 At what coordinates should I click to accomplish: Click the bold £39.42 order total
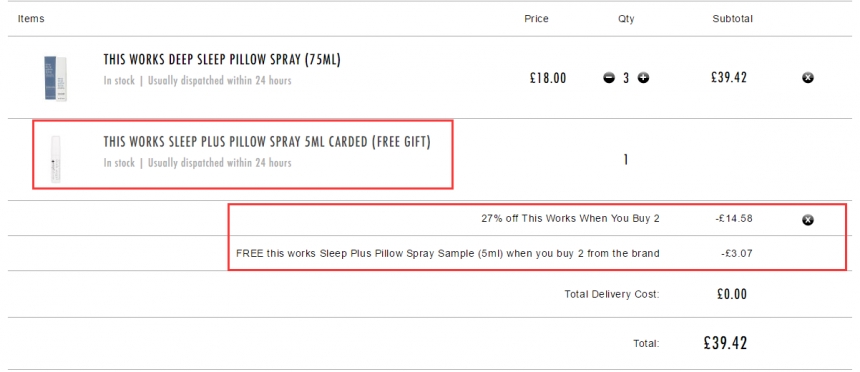point(726,343)
